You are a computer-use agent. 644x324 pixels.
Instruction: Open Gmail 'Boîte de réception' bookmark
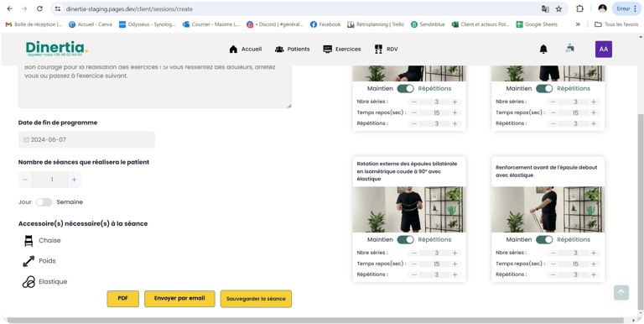tap(34, 24)
